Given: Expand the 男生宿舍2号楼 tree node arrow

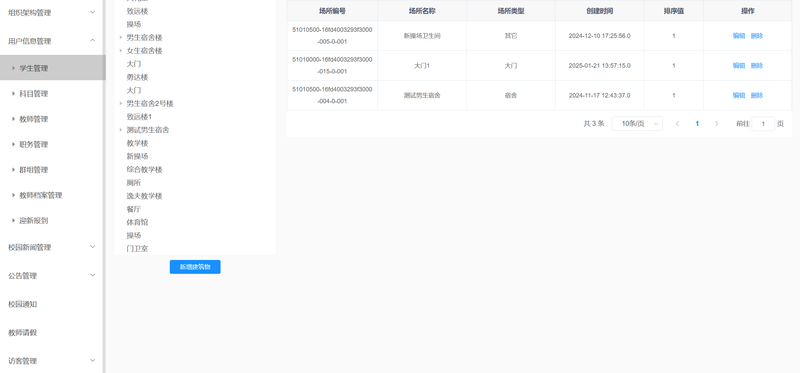Looking at the screenshot, I should (120, 104).
